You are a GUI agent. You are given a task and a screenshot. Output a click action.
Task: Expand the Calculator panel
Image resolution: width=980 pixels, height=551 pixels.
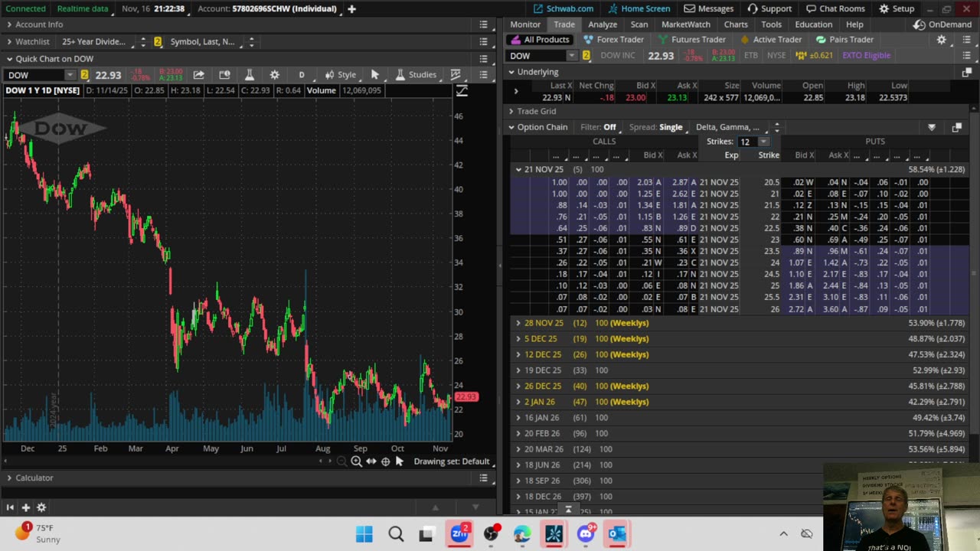click(9, 478)
